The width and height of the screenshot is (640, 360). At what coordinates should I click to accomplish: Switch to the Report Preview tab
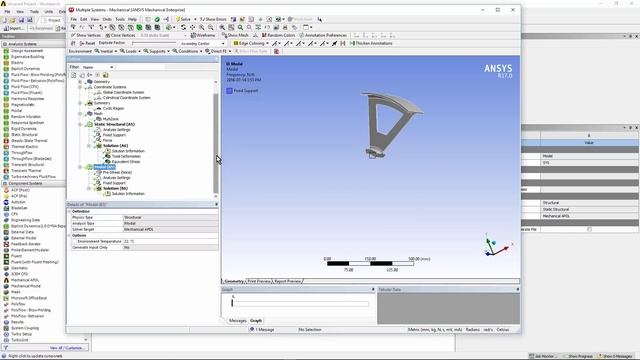[x=287, y=281]
